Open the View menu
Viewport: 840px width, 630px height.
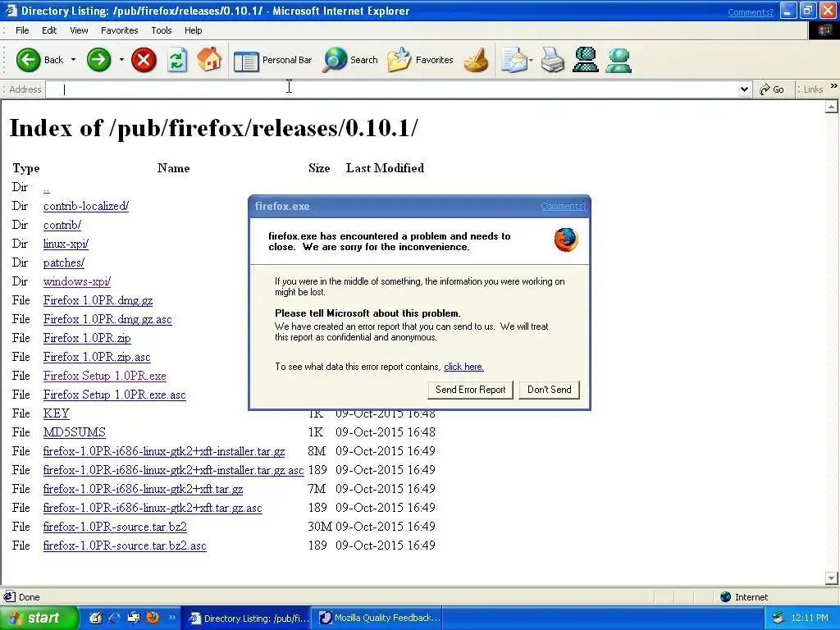coord(79,30)
